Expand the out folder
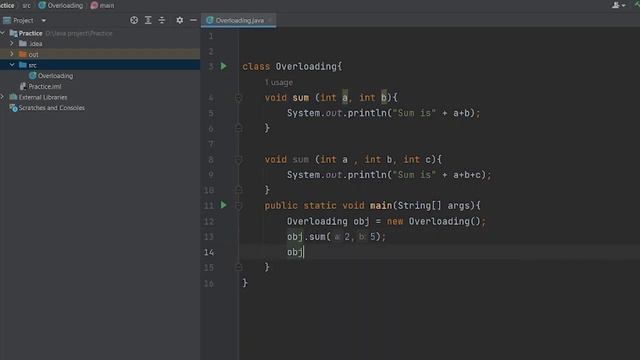Screen dimensions: 640x360 coord(11,54)
